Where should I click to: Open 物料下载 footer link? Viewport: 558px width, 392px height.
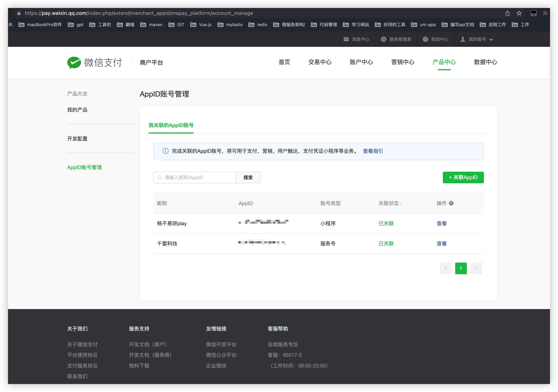click(139, 366)
